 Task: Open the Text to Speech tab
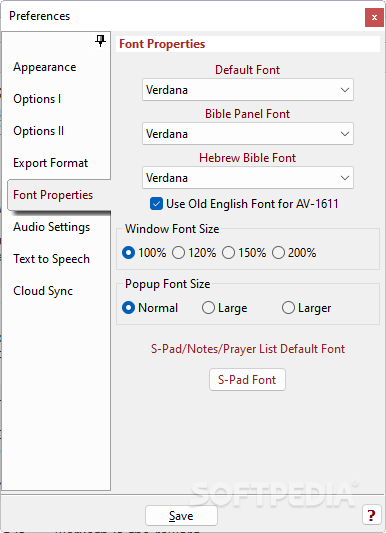52,259
